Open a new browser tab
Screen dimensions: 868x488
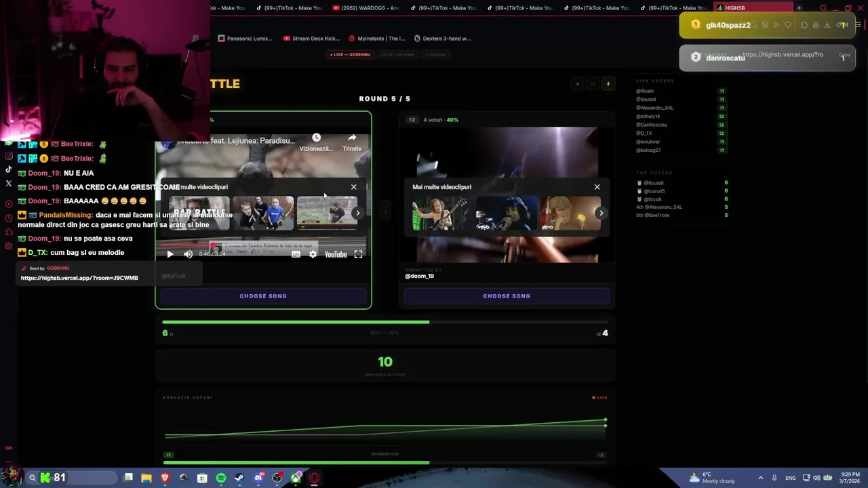click(799, 8)
